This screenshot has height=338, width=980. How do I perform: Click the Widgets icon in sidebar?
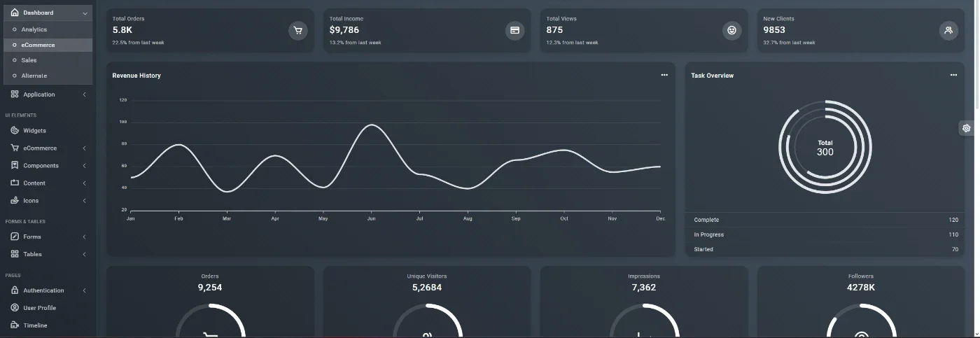coord(15,130)
